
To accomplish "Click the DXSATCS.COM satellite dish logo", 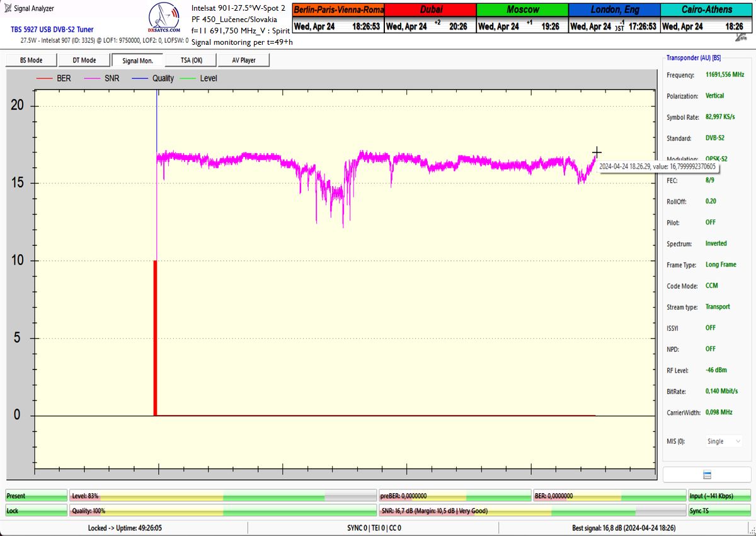I will (164, 19).
